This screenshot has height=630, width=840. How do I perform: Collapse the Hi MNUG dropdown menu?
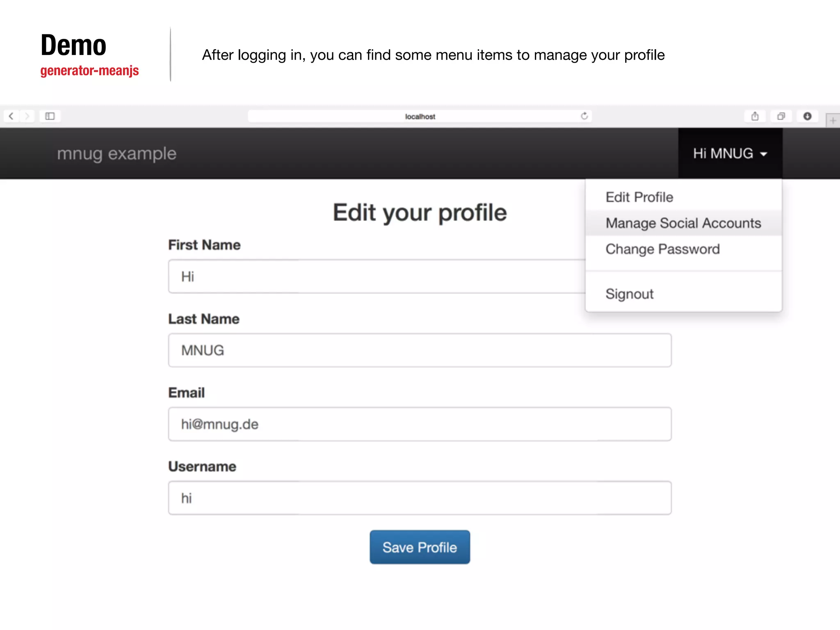[730, 153]
